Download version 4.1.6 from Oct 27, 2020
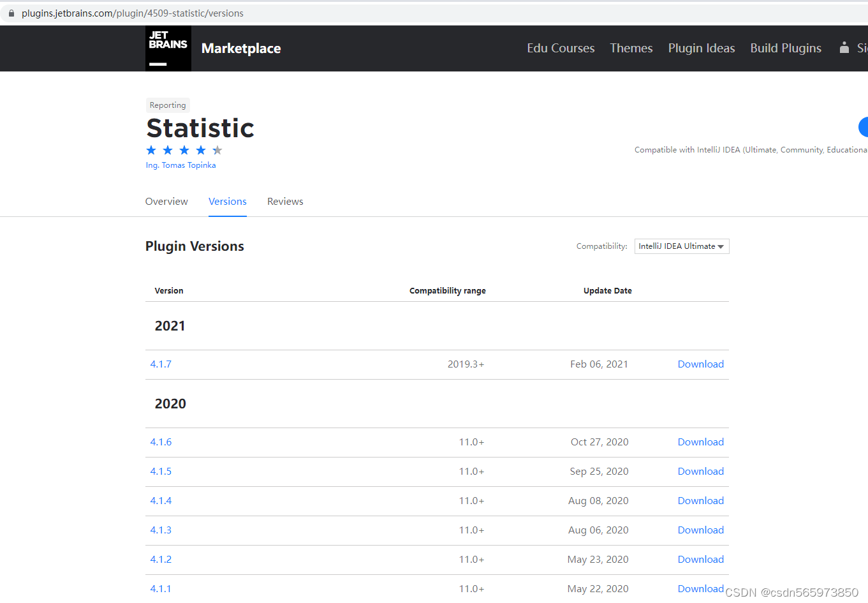The height and width of the screenshot is (603, 868). (x=701, y=442)
